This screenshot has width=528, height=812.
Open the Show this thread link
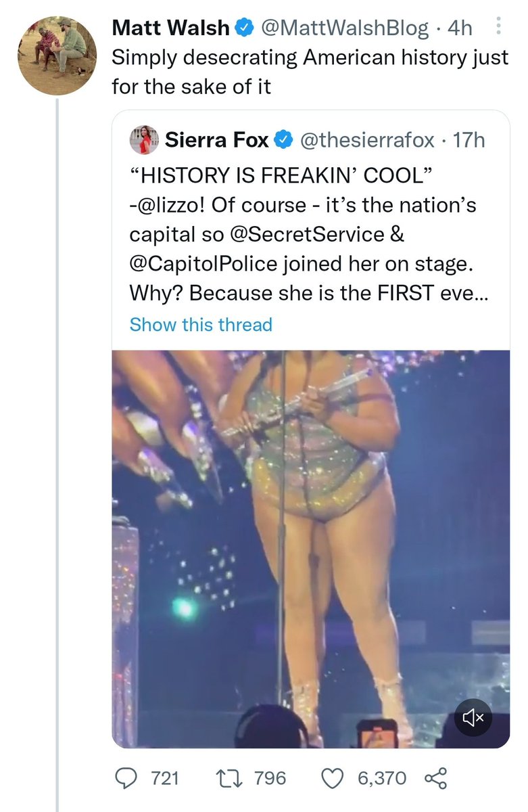click(x=201, y=325)
